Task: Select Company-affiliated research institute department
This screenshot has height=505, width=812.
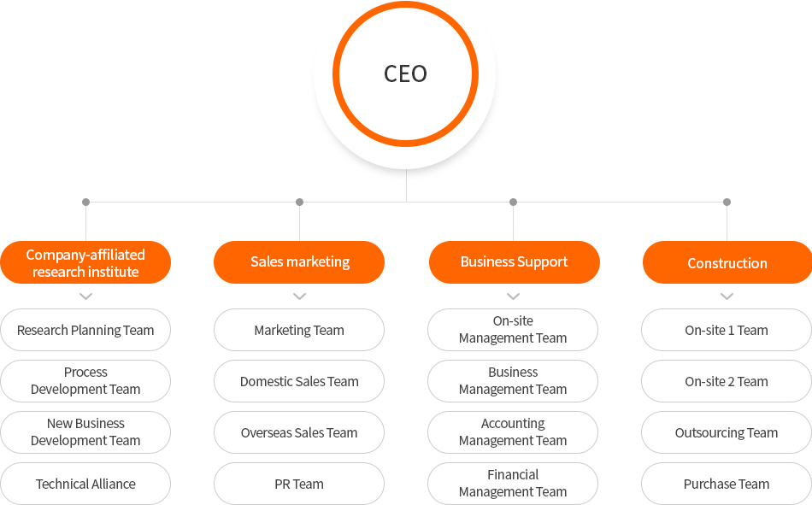Action: [85, 262]
